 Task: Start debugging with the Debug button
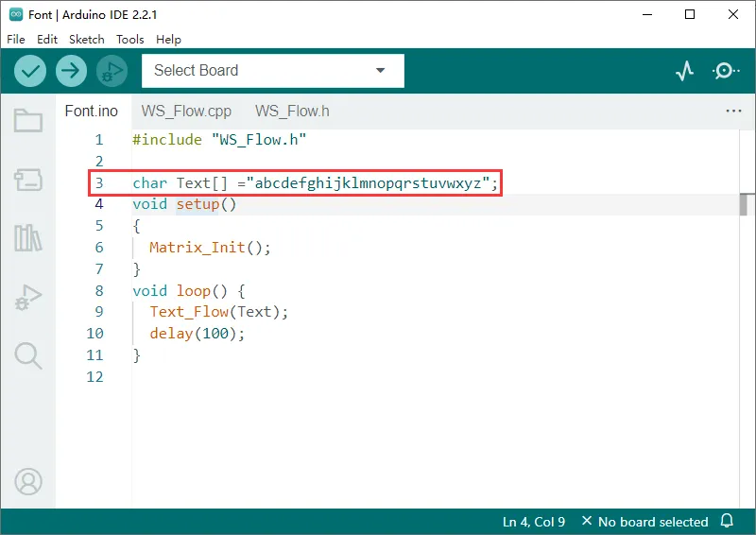112,70
